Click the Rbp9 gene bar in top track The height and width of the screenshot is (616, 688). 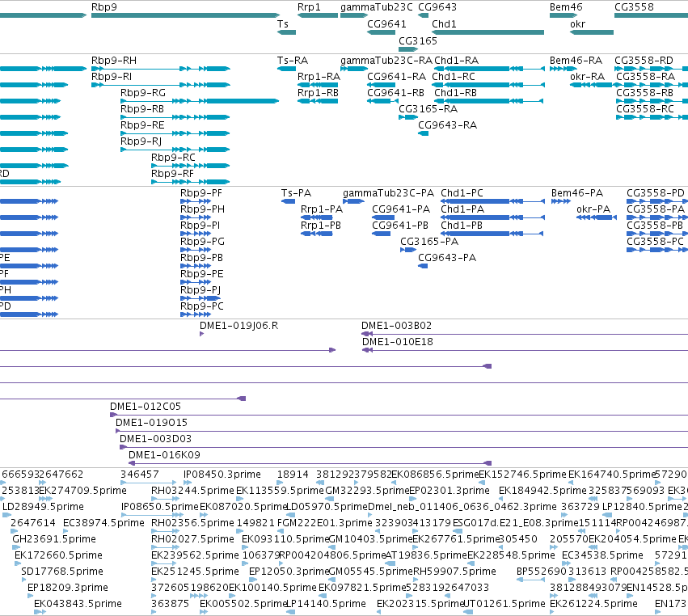[x=185, y=16]
